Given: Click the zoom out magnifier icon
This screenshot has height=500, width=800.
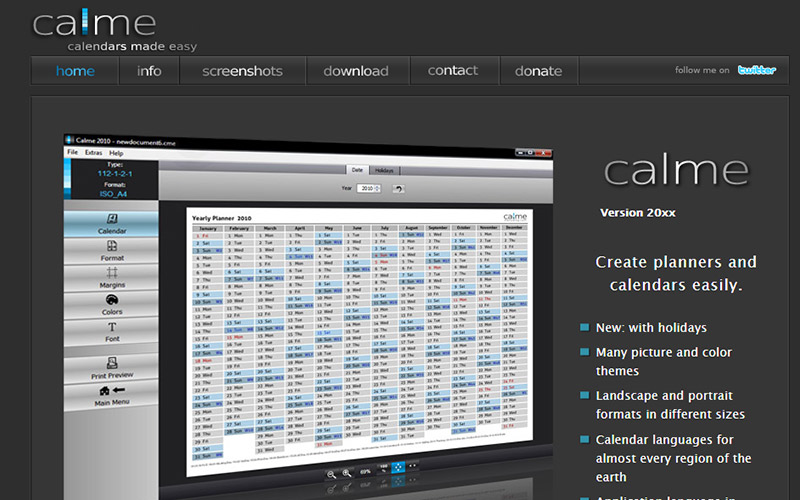Looking at the screenshot, I should coord(331,474).
